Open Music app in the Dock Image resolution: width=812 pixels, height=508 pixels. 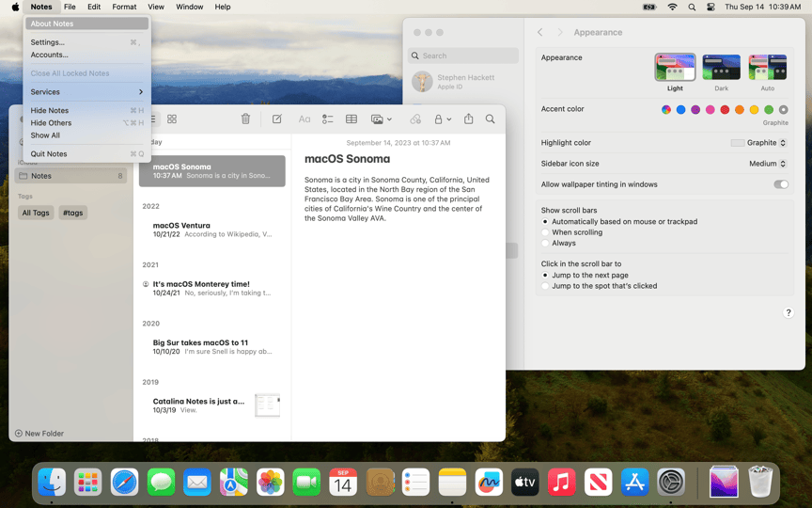tap(561, 483)
